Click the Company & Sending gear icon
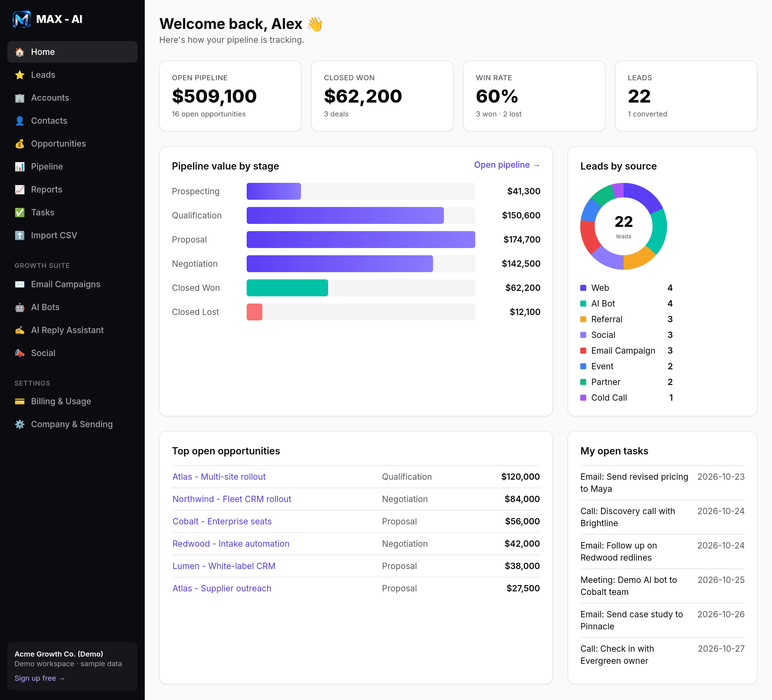The height and width of the screenshot is (700, 772). coord(20,425)
